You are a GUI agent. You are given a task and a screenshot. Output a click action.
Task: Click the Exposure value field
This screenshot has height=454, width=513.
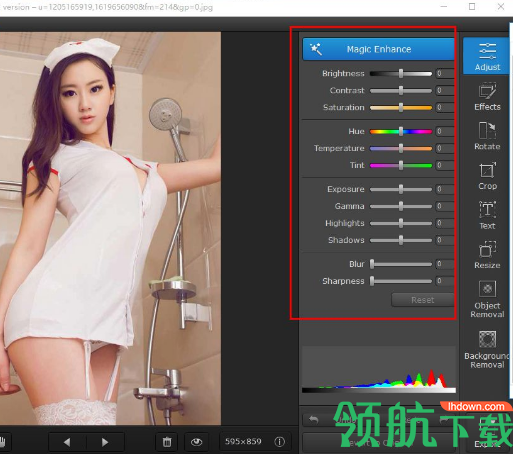coord(445,189)
